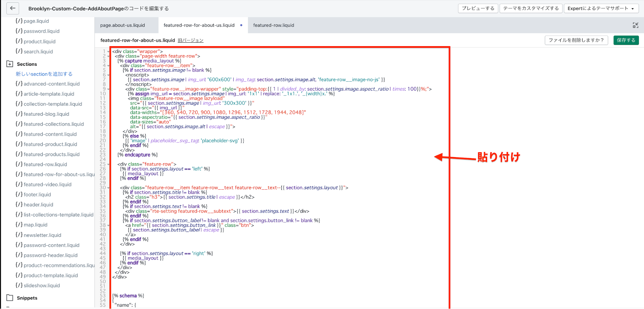Open the 旧バージョン older versions link
Image resolution: width=644 pixels, height=309 pixels.
(x=190, y=40)
